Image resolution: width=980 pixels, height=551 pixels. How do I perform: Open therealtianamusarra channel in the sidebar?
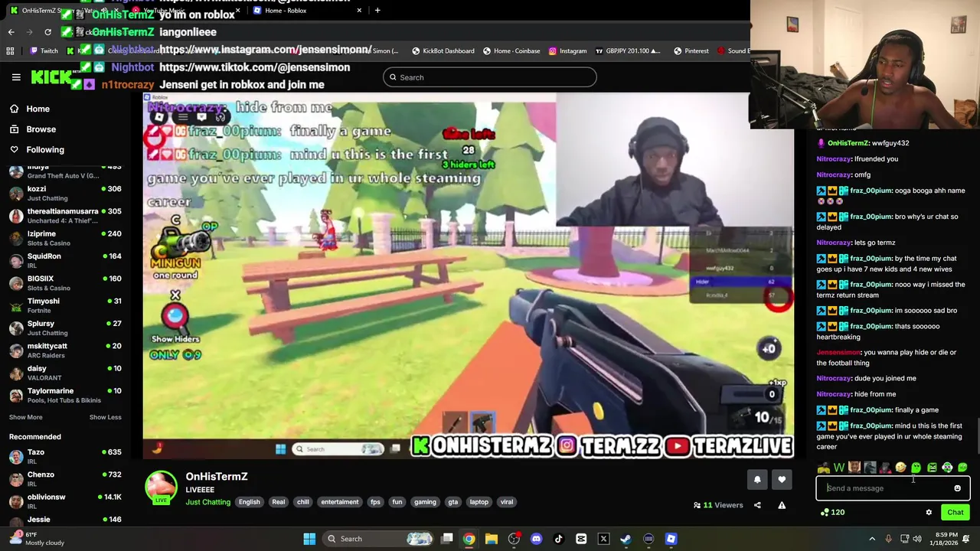point(64,216)
